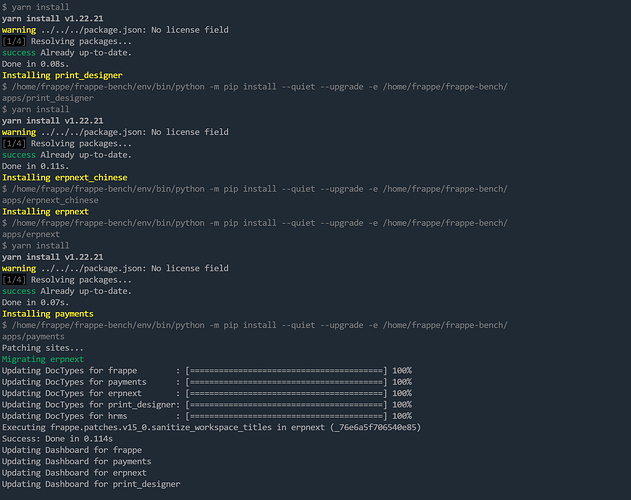
Task: Click the yellow 'Installing erpnext' line
Action: click(x=45, y=212)
